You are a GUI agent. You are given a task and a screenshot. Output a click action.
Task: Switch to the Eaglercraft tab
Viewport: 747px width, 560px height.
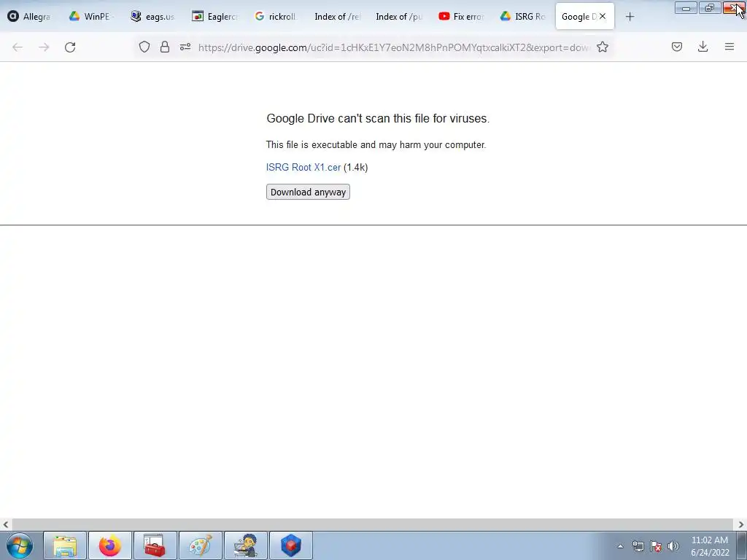tap(214, 16)
